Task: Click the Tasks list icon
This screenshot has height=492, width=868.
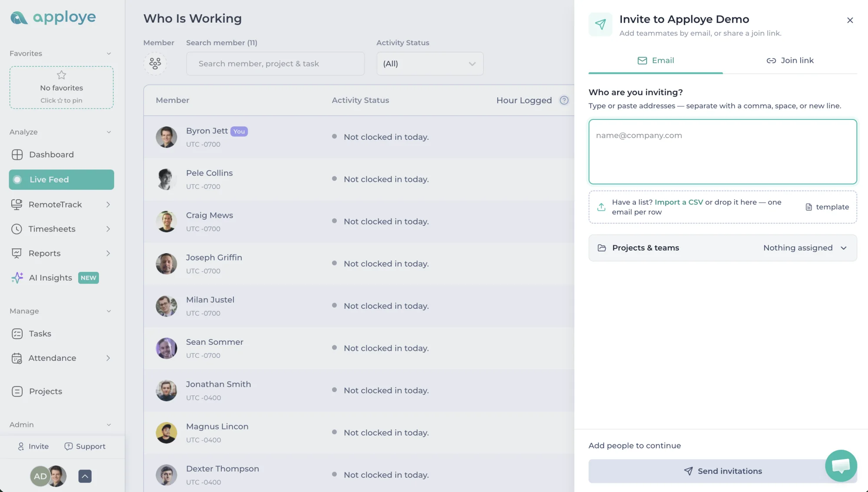Action: pyautogui.click(x=17, y=334)
